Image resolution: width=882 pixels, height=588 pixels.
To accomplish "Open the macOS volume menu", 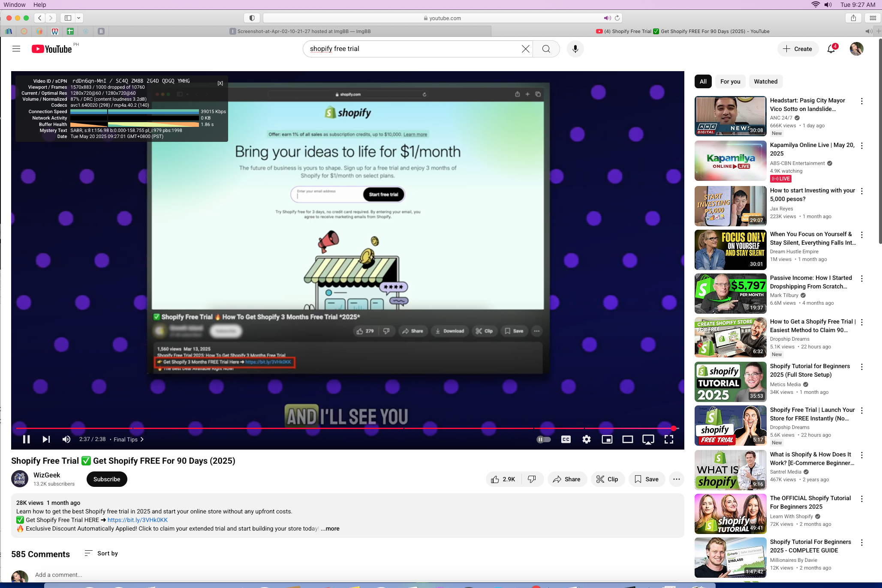I will coord(828,5).
